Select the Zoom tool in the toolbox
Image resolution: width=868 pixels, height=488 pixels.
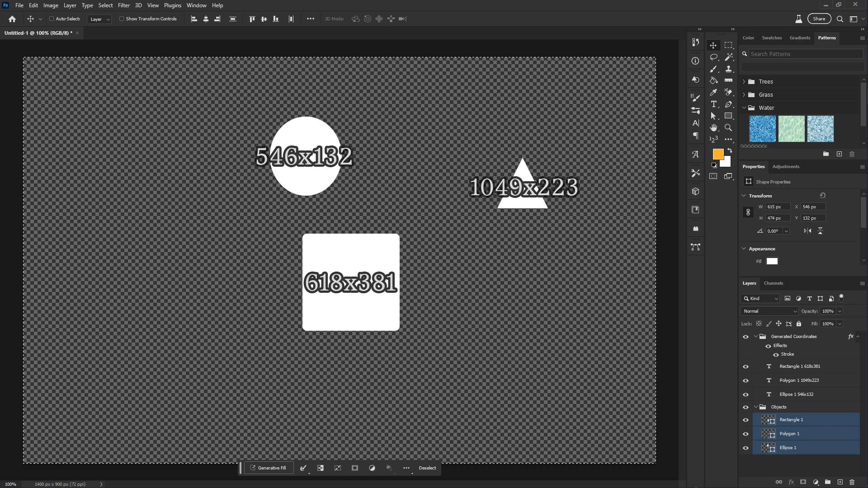(728, 128)
